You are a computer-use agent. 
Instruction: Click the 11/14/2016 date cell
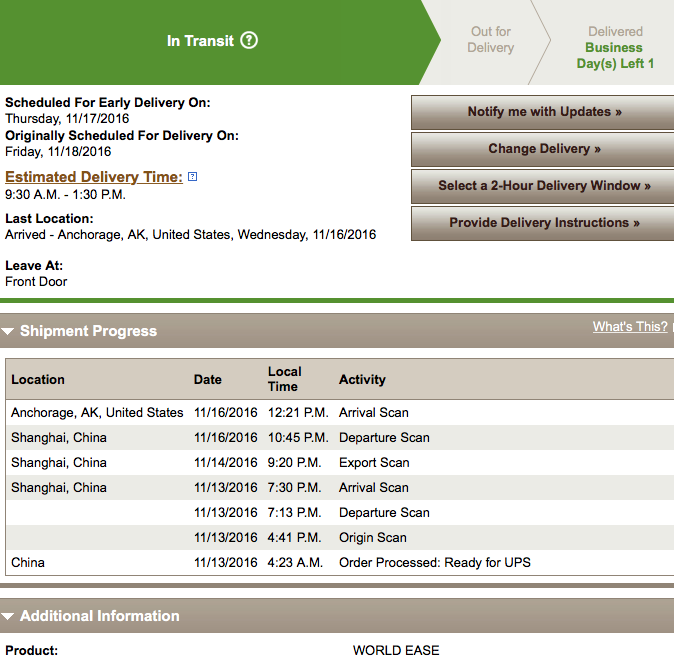point(226,463)
